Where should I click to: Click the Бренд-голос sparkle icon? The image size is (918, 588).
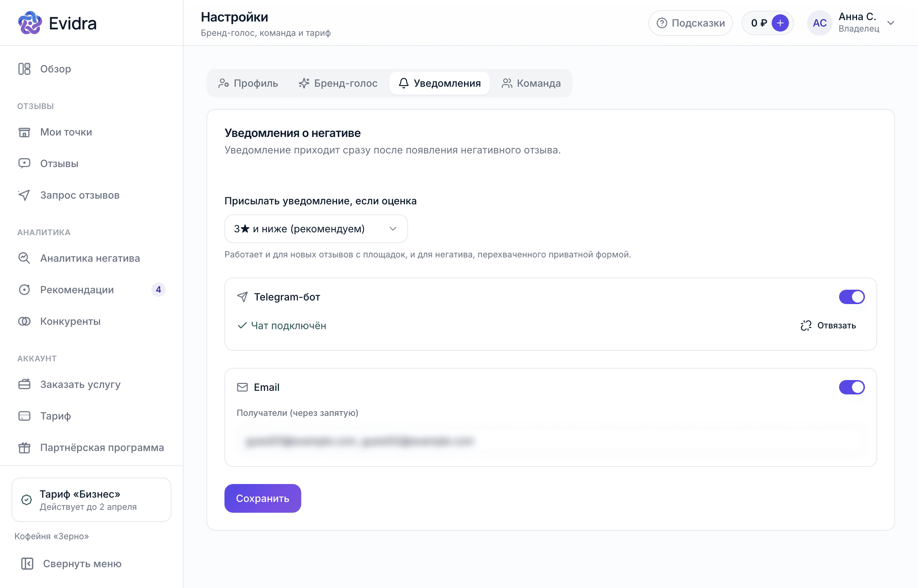coord(304,83)
